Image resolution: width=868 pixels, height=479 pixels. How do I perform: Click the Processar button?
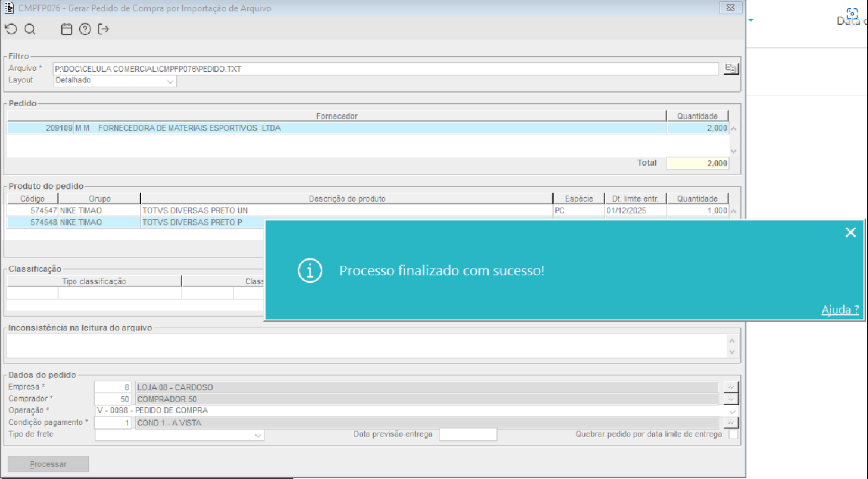point(48,464)
